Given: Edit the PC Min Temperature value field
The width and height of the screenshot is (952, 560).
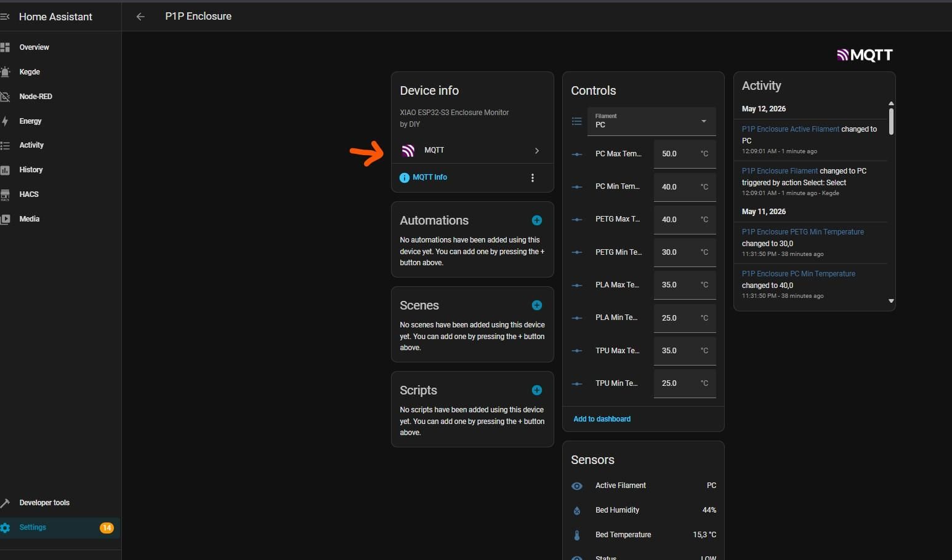Looking at the screenshot, I should pyautogui.click(x=685, y=187).
